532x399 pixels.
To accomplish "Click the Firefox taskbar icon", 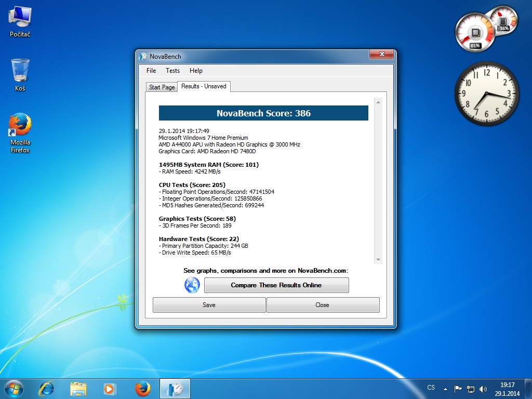I will [142, 389].
